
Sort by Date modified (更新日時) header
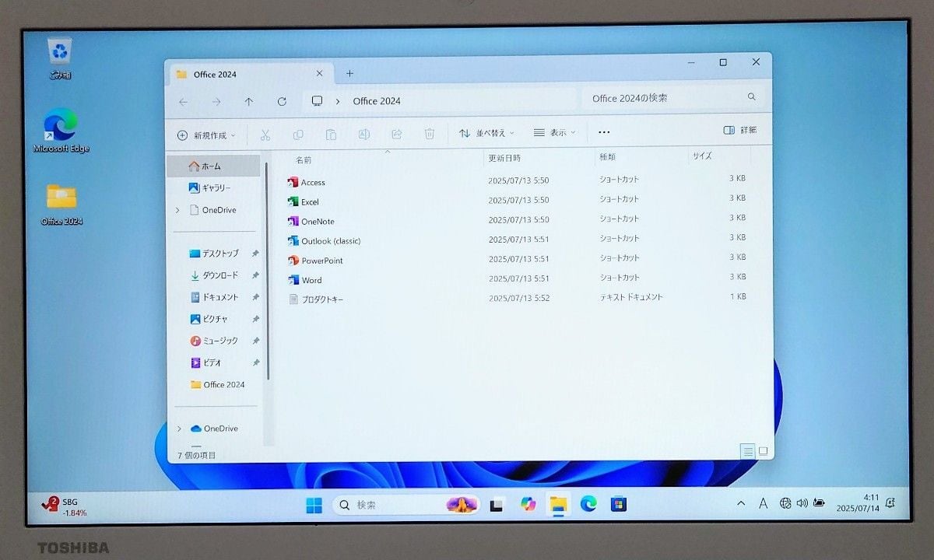pos(504,158)
